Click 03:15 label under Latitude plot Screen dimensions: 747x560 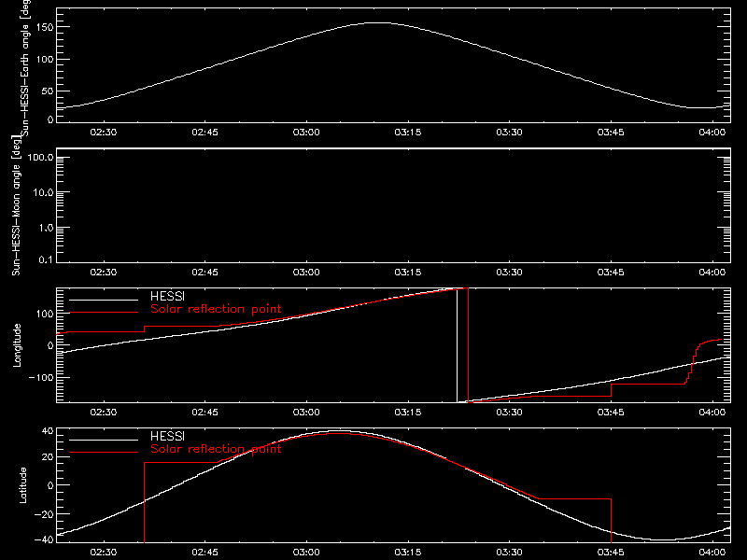coord(408,552)
